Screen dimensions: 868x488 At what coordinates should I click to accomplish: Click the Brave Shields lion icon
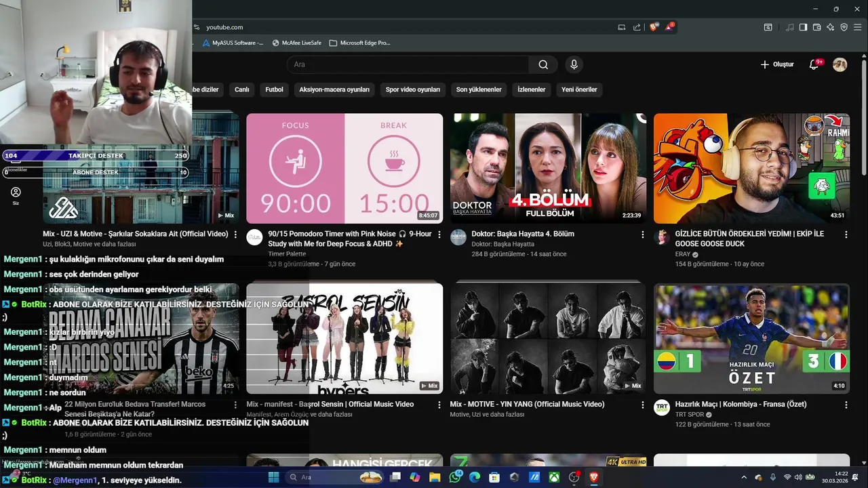(654, 27)
